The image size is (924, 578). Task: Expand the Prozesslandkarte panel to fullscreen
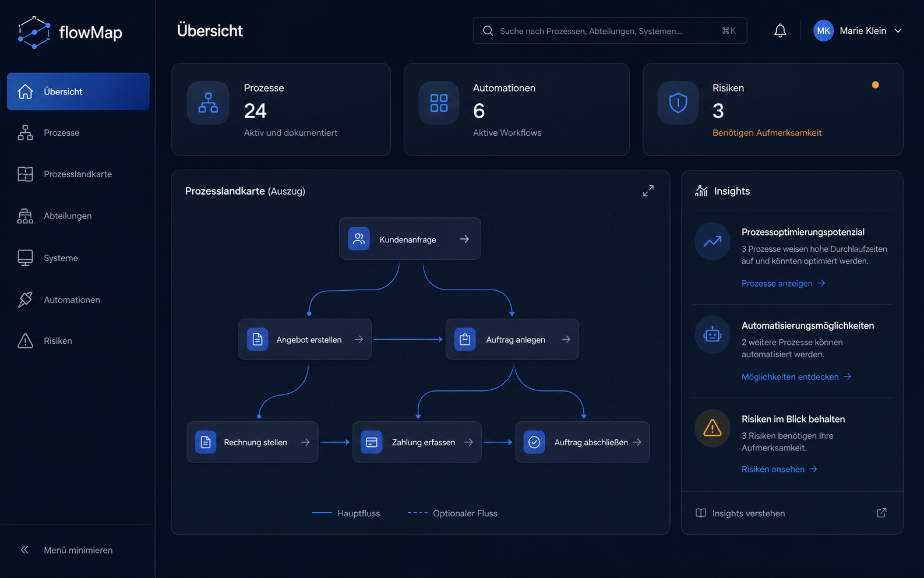(x=648, y=191)
